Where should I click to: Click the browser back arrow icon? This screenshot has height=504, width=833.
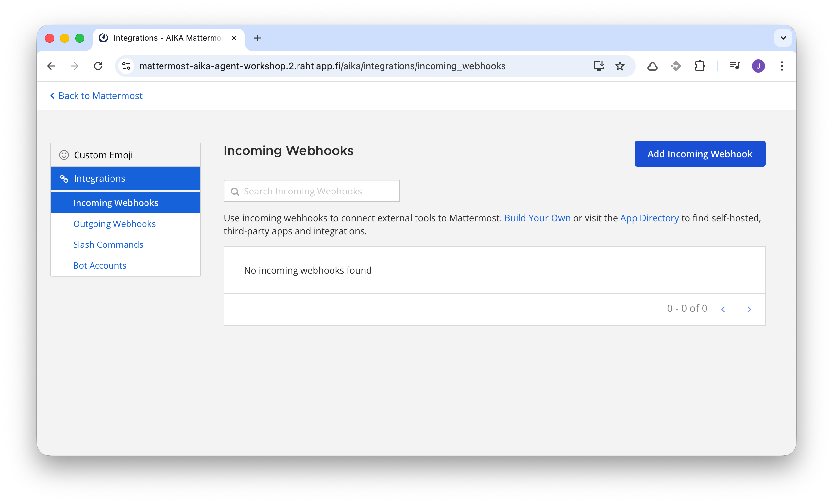51,66
